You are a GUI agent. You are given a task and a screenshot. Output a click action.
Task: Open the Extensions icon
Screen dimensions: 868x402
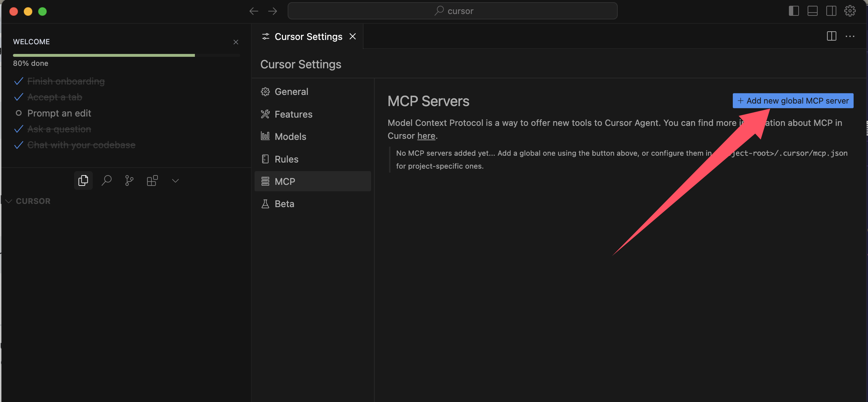tap(152, 180)
